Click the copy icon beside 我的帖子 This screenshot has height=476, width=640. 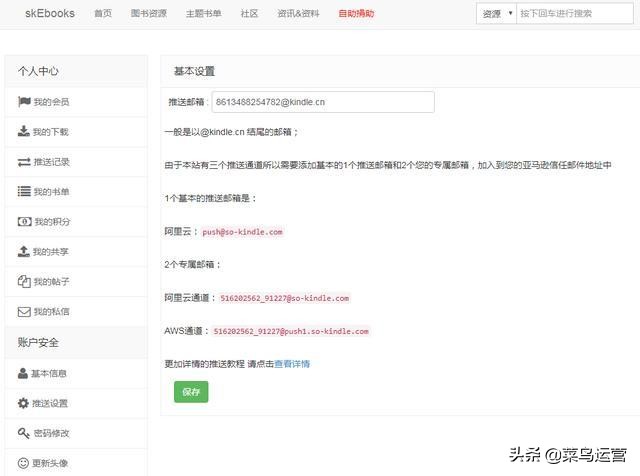tap(24, 282)
